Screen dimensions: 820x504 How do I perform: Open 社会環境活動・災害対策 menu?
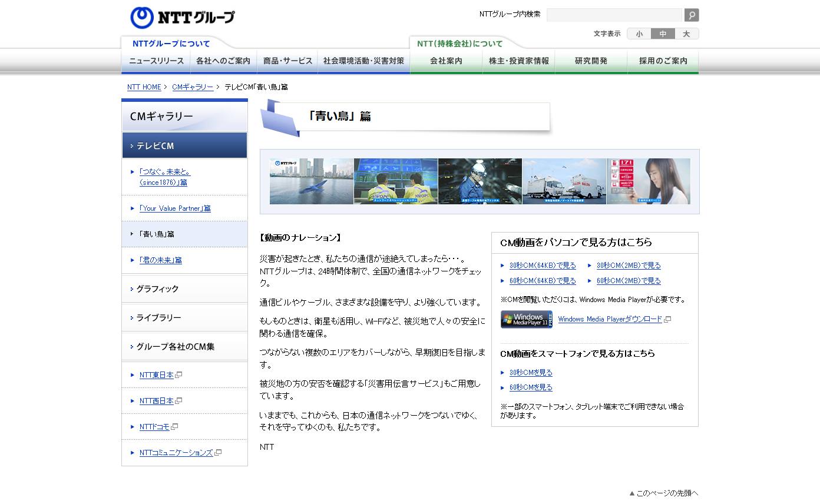point(364,61)
